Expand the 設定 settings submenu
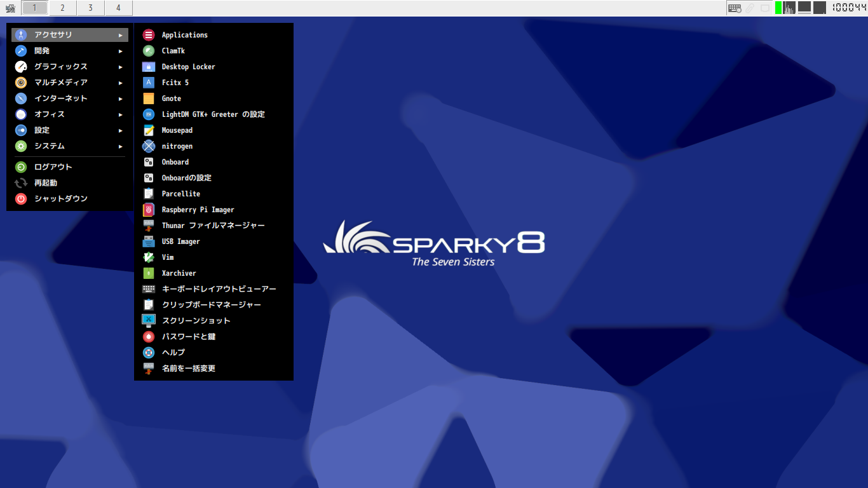The height and width of the screenshot is (488, 868). pos(70,130)
